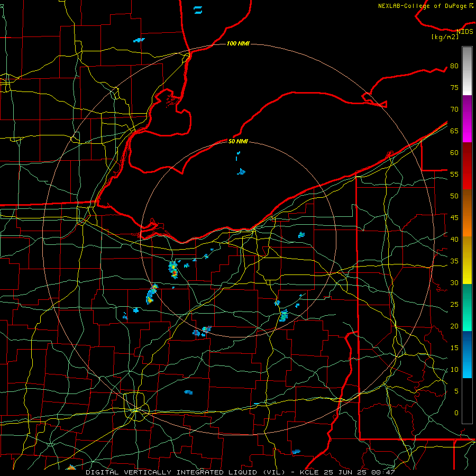The height and width of the screenshot is (476, 476).
Task: Pick the bright red segment of the VIL scale
Action: [467, 166]
